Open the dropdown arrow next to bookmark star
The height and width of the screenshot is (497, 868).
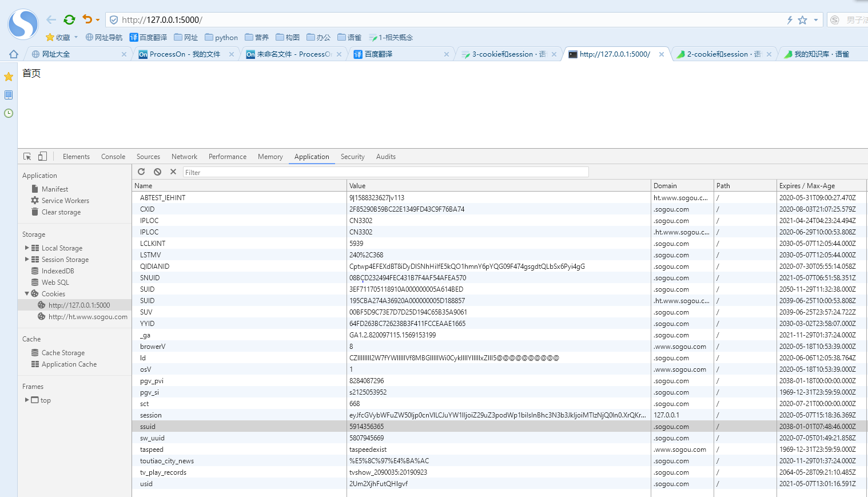point(816,20)
